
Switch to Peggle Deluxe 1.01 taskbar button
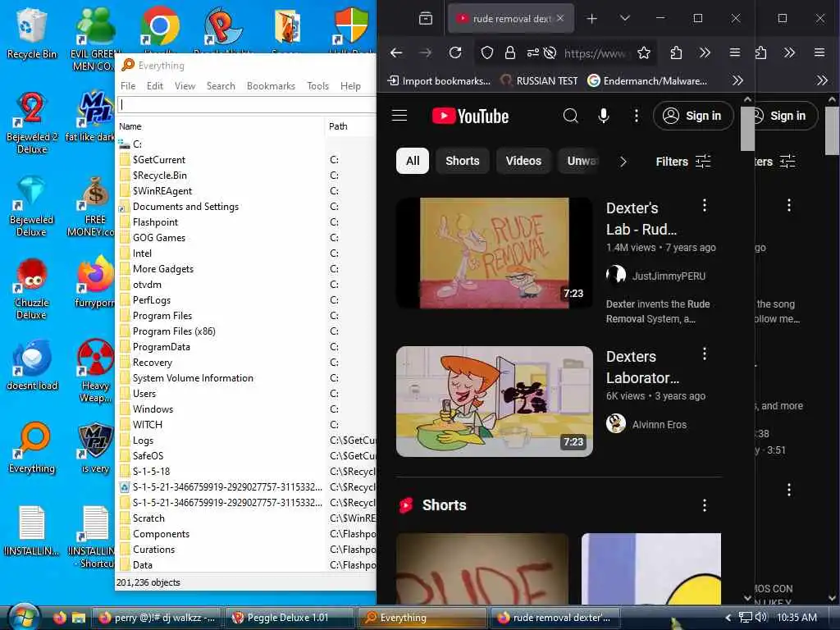coord(288,618)
